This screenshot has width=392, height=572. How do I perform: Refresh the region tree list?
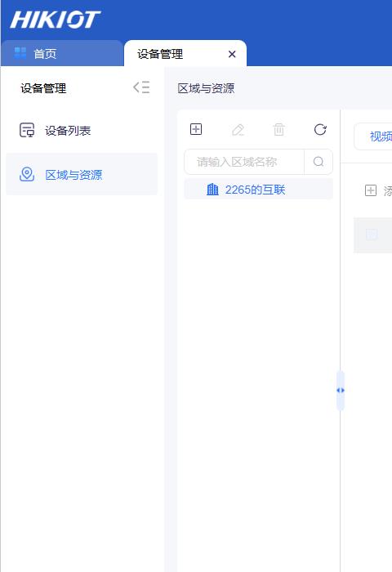click(320, 129)
